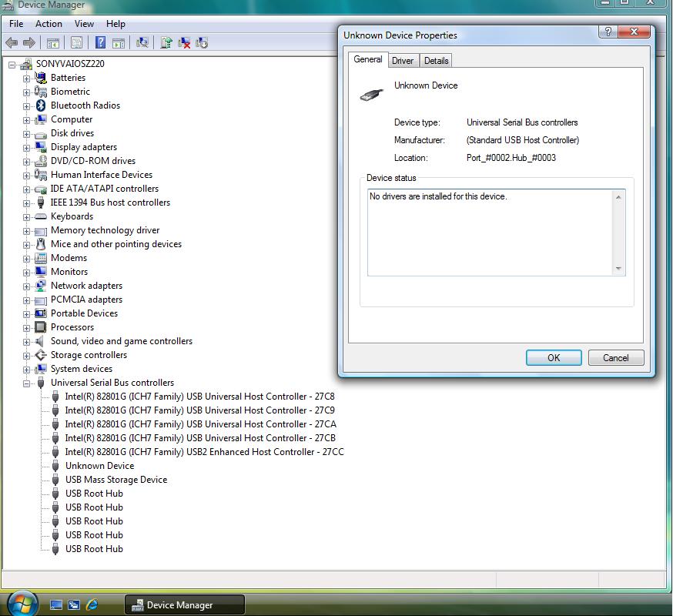Launch Internet Explorer from Quick Launch
The image size is (673, 616).
point(92,605)
